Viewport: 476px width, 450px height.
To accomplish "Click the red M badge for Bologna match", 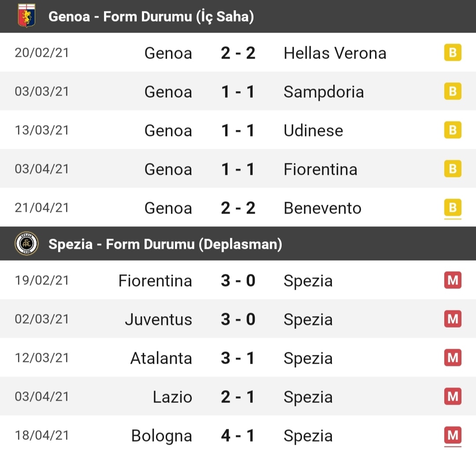I will 453,435.
